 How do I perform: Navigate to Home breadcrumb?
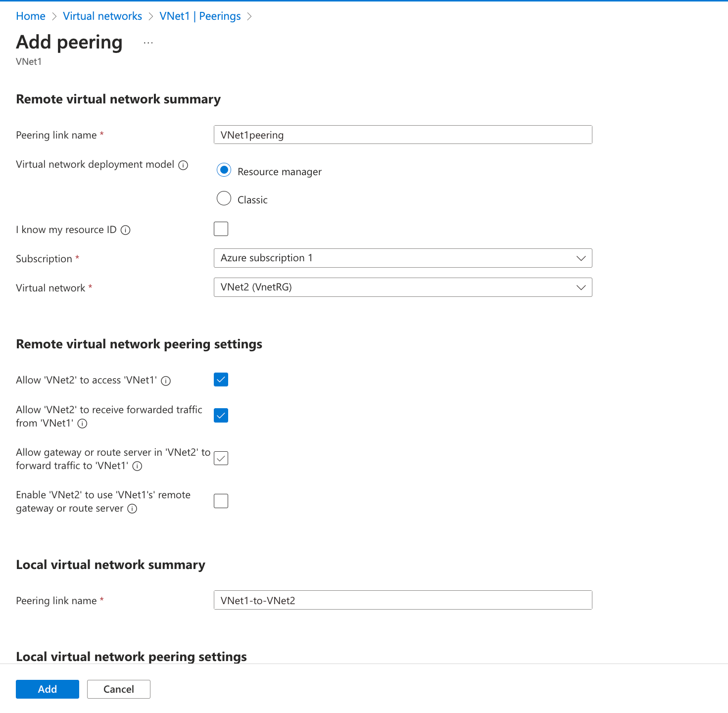coord(30,16)
